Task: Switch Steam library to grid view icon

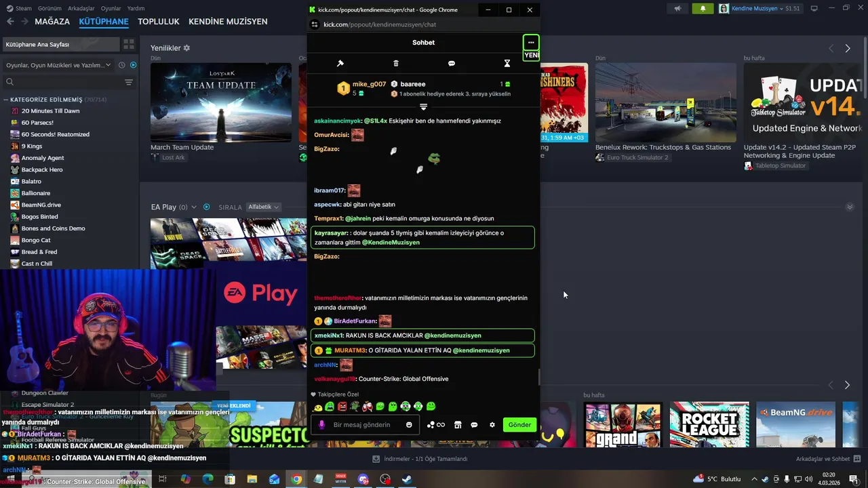Action: coord(129,44)
